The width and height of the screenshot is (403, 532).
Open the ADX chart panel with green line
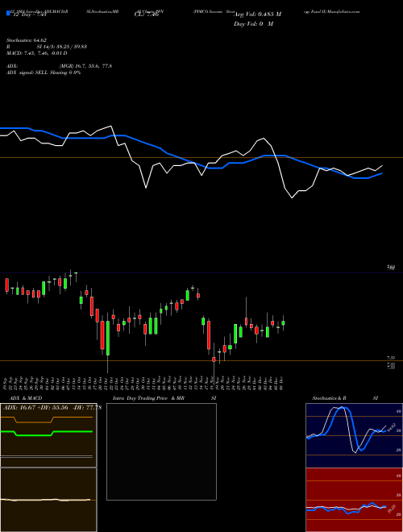tap(48, 435)
